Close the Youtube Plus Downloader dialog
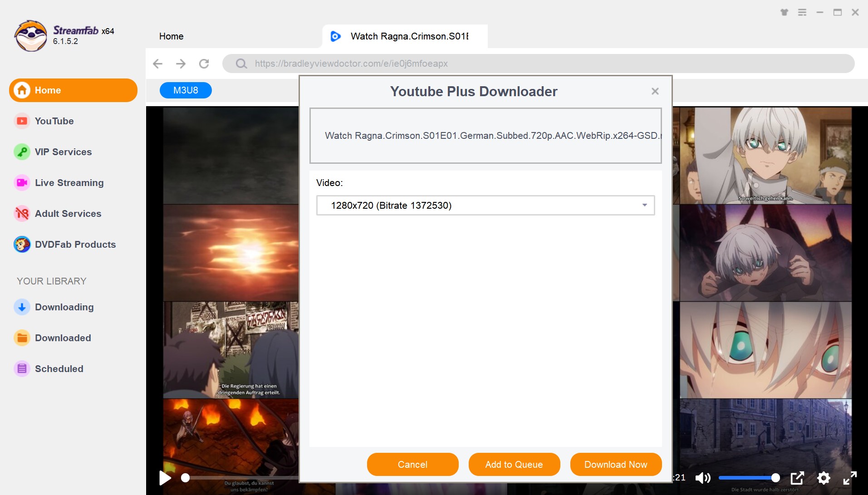This screenshot has height=495, width=868. (655, 91)
